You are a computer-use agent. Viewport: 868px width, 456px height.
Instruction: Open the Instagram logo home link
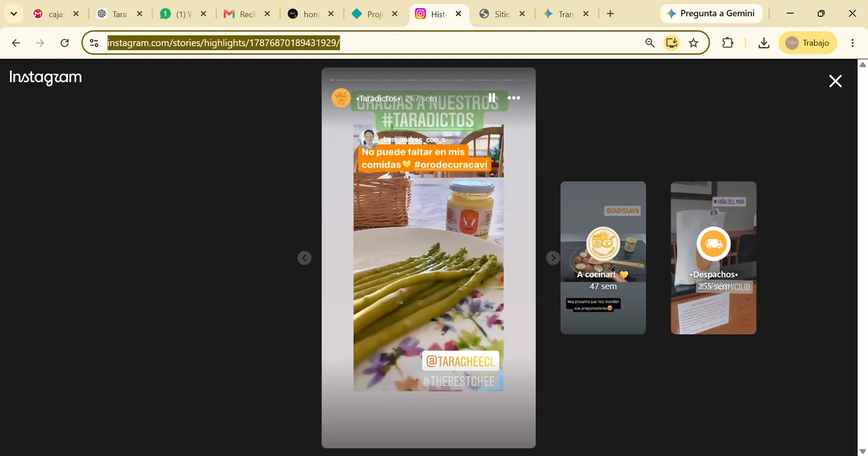point(46,78)
